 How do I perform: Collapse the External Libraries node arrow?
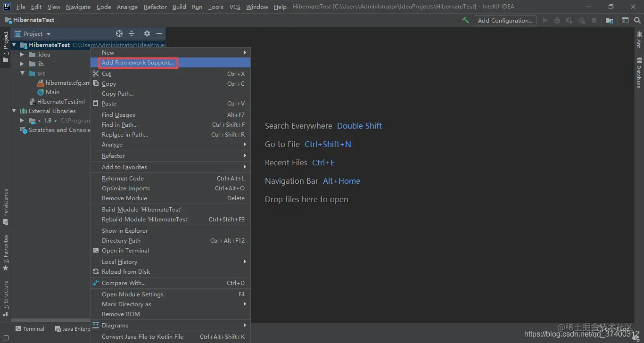pyautogui.click(x=14, y=111)
